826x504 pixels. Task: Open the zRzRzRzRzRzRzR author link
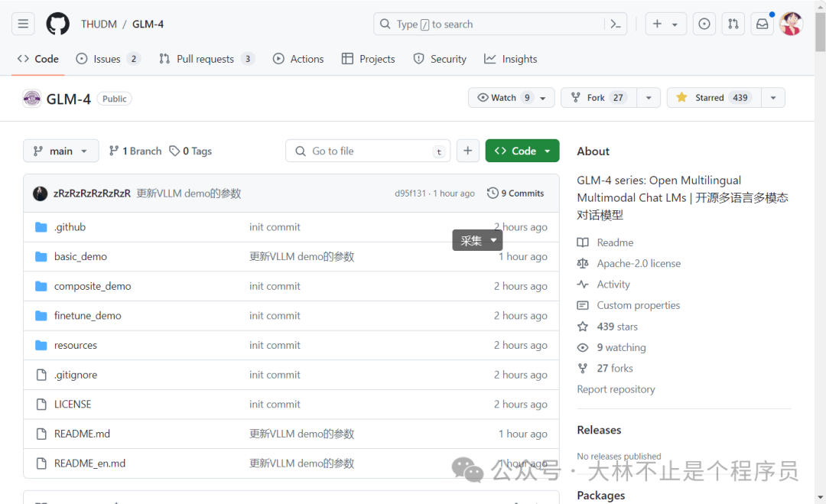[x=93, y=193]
